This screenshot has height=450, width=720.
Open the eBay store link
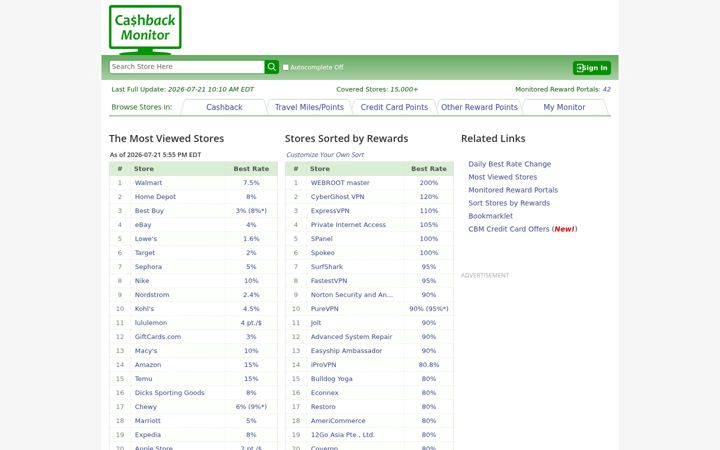coord(143,225)
